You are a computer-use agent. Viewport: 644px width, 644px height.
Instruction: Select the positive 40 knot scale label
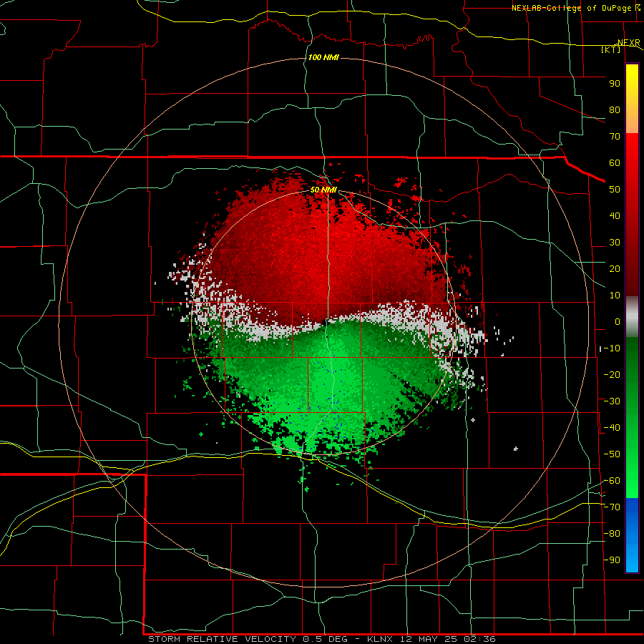tap(615, 215)
